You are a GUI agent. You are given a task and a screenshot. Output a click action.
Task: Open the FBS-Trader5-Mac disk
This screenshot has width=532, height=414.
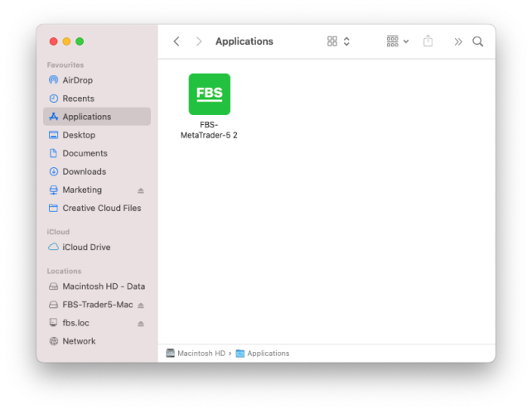pyautogui.click(x=98, y=305)
